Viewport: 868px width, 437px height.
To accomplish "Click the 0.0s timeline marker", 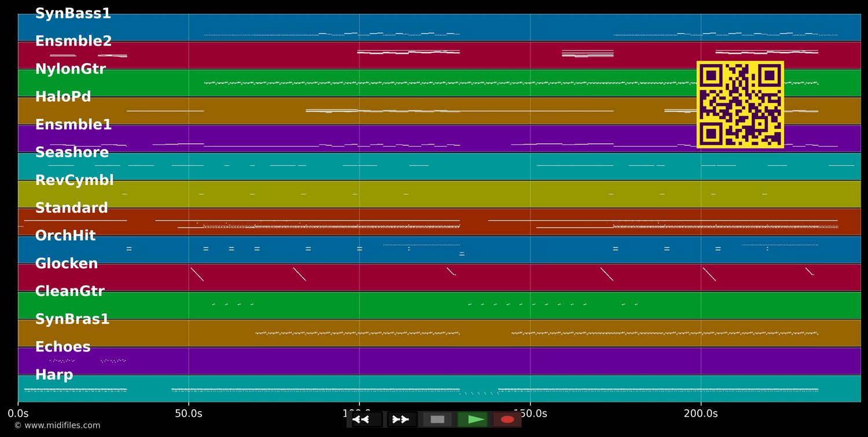I will (x=19, y=413).
